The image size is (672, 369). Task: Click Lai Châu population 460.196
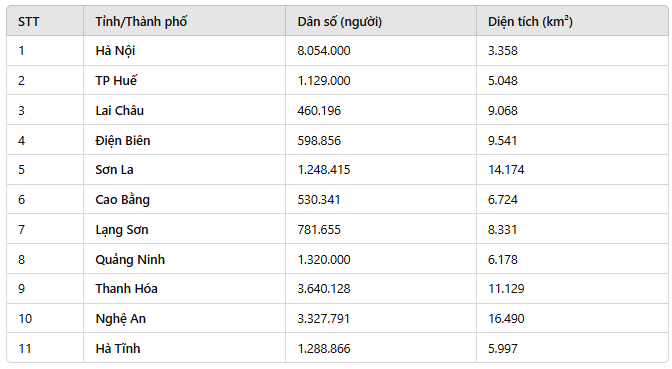[x=319, y=111]
